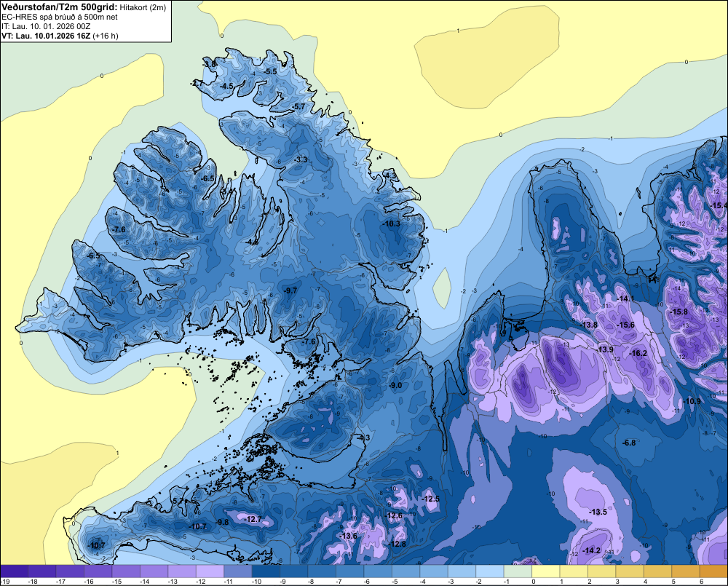Click the 'IT: Lau. 10. 01. 2026 00Z' line
728x586 pixels.
click(46, 26)
